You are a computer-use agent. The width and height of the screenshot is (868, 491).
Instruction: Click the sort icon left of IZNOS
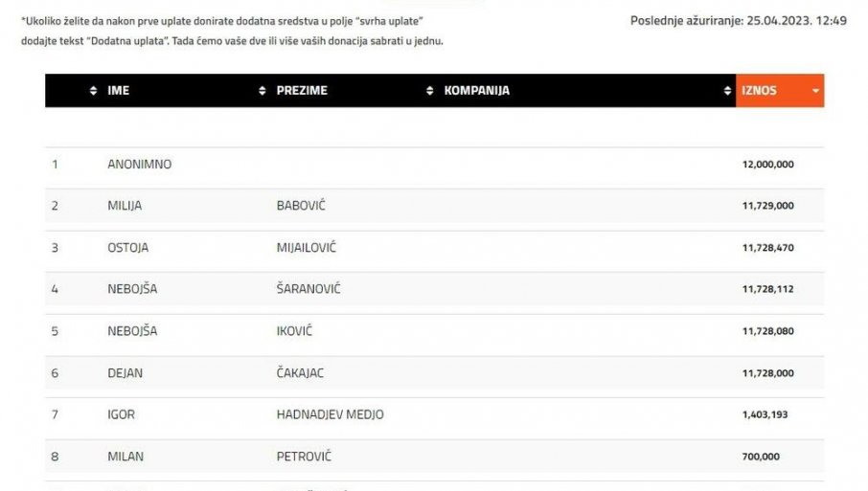point(728,91)
